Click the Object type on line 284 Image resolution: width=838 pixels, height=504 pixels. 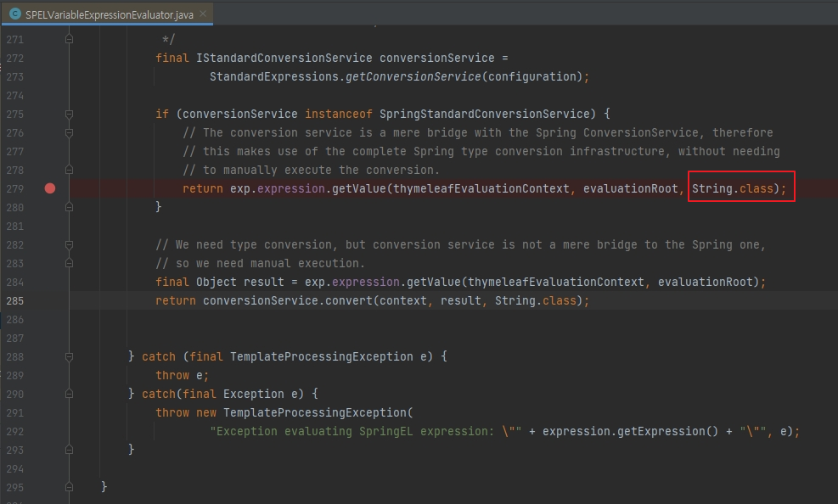(217, 282)
